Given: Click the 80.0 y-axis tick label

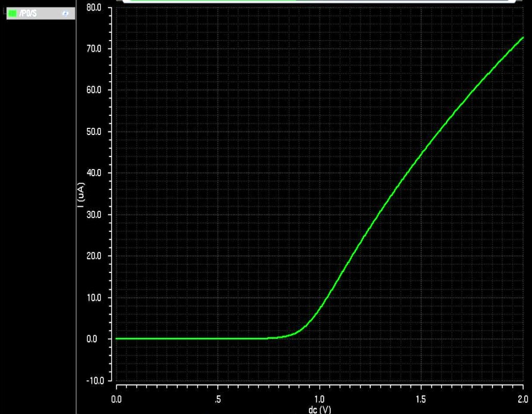Looking at the screenshot, I should pyautogui.click(x=94, y=7).
